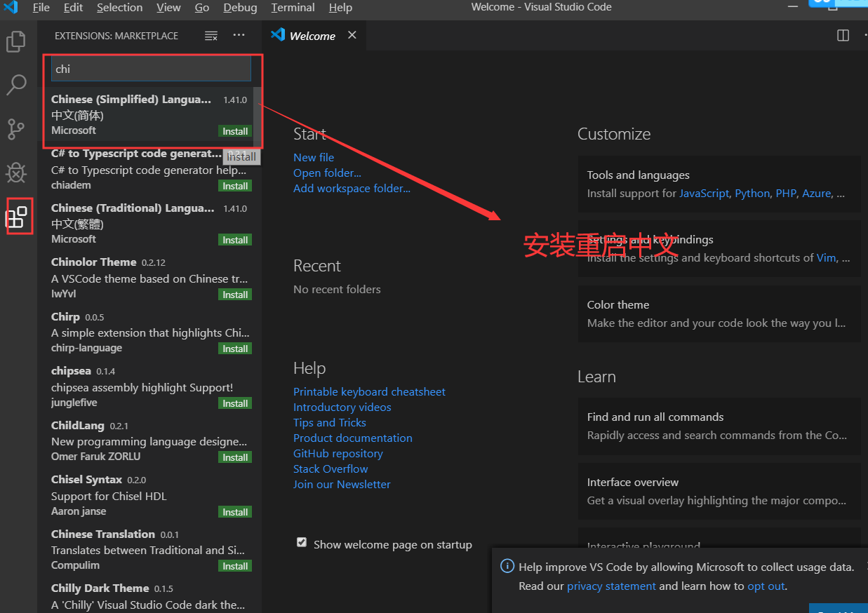This screenshot has width=868, height=613.
Task: Install the Chirp extension
Action: point(235,349)
